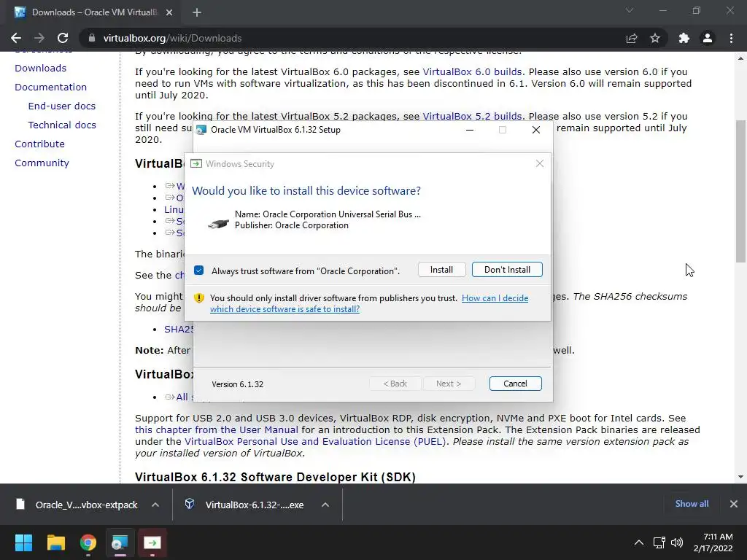Click 'Version 6.1.32' text in Setup wizard
The width and height of the screenshot is (747, 560).
pos(237,384)
